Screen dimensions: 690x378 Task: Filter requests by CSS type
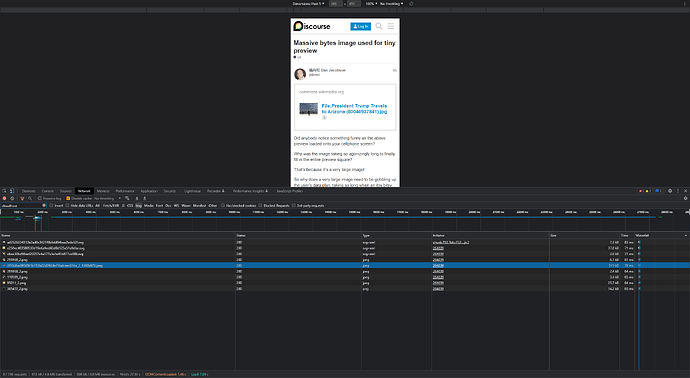click(130, 206)
